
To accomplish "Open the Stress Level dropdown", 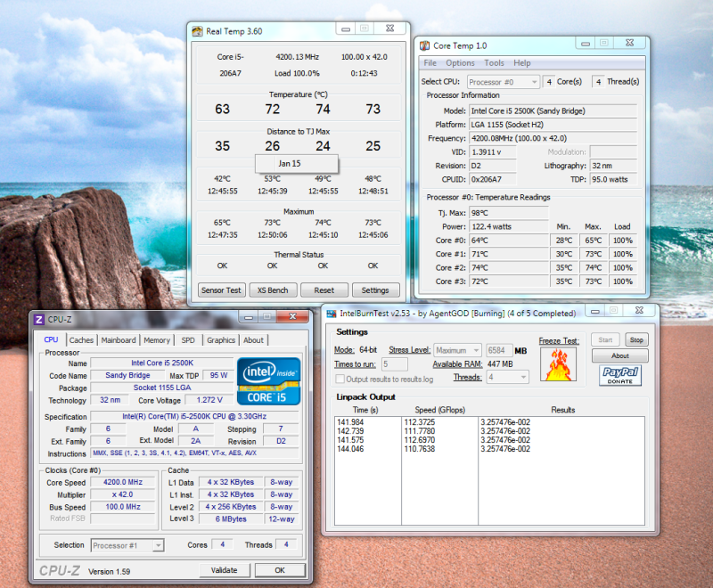I will [x=457, y=350].
